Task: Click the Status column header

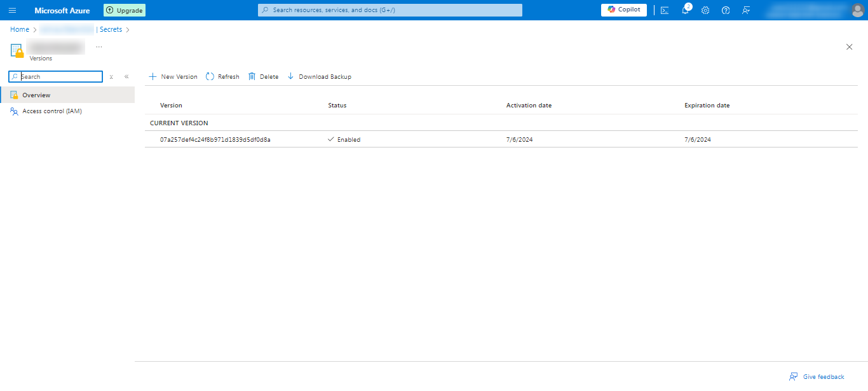Action: (337, 106)
